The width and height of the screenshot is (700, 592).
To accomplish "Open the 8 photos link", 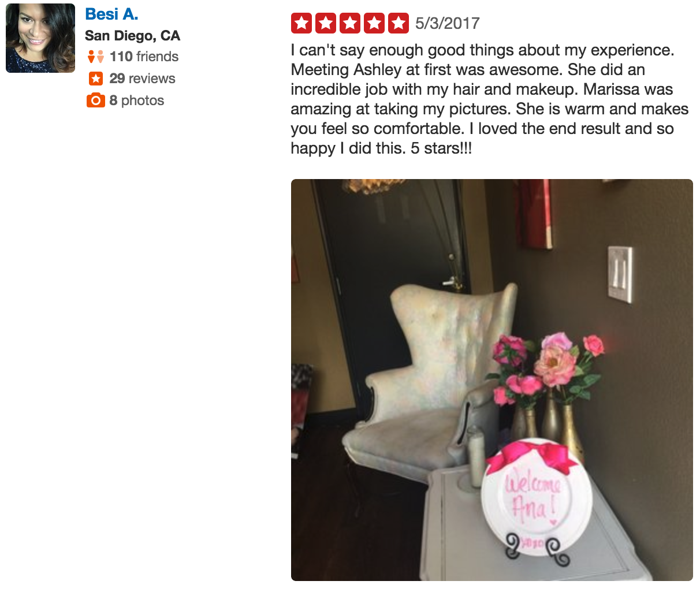I will coord(137,100).
